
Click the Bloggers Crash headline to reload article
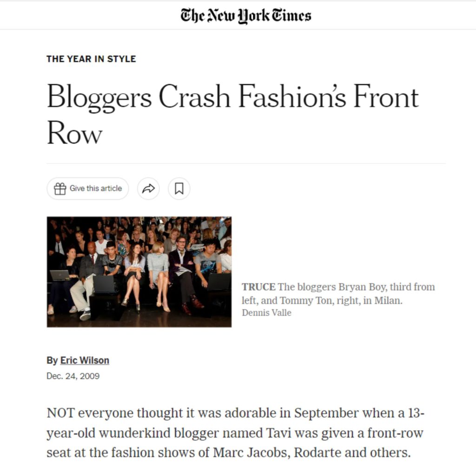pyautogui.click(x=186, y=112)
